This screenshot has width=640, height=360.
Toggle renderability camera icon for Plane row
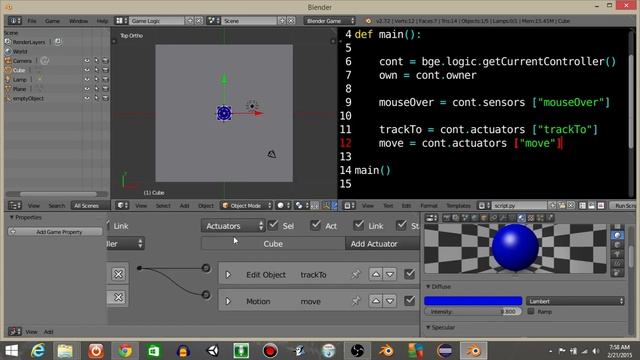coord(105,89)
